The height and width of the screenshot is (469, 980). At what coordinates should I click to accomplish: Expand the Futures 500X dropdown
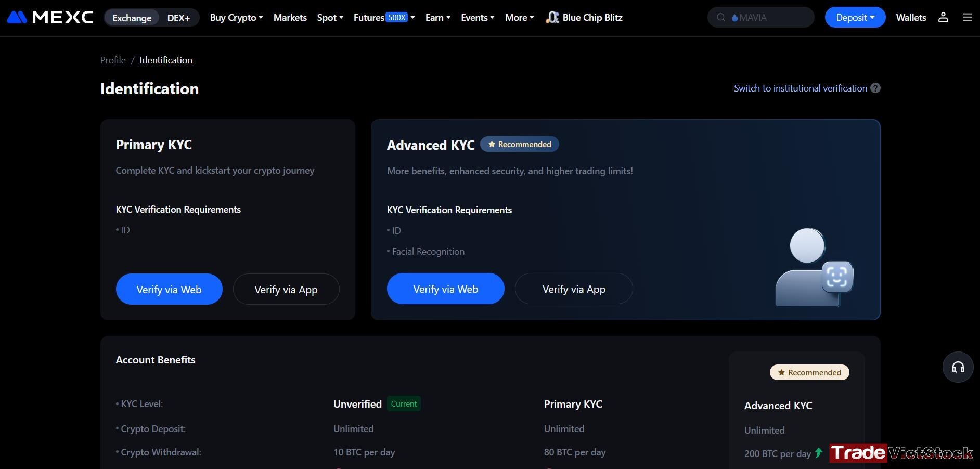(384, 17)
